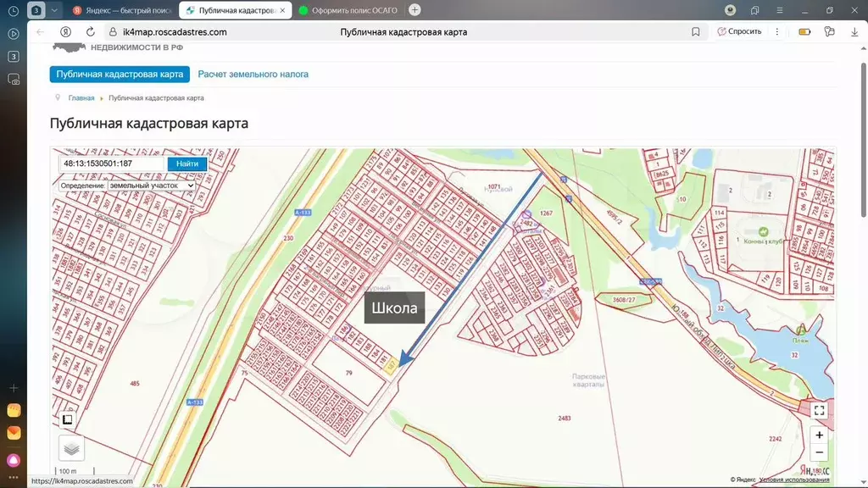Open a new browser tab with plus

coord(415,10)
